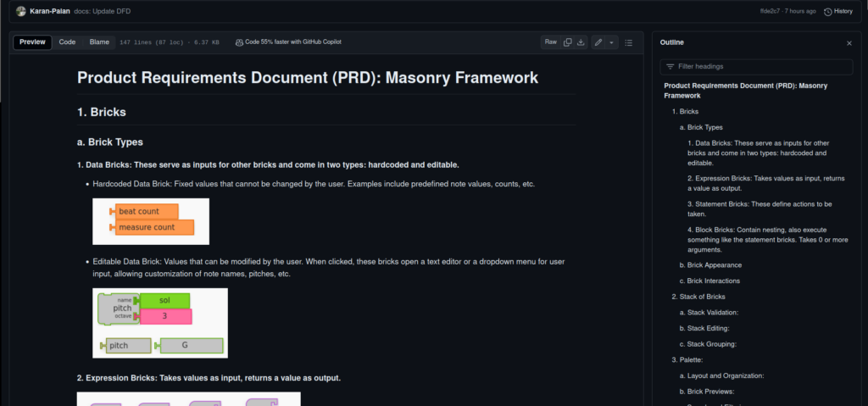The image size is (868, 406).
Task: Switch to the Blame tab
Action: click(99, 42)
